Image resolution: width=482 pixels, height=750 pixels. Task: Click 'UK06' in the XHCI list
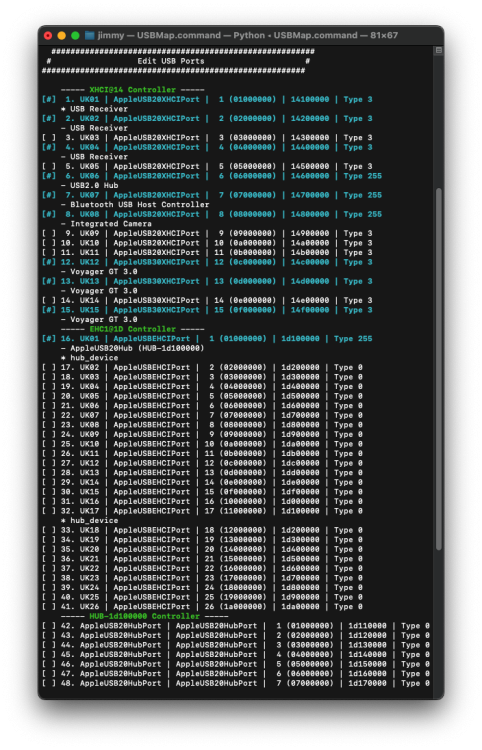pos(89,176)
